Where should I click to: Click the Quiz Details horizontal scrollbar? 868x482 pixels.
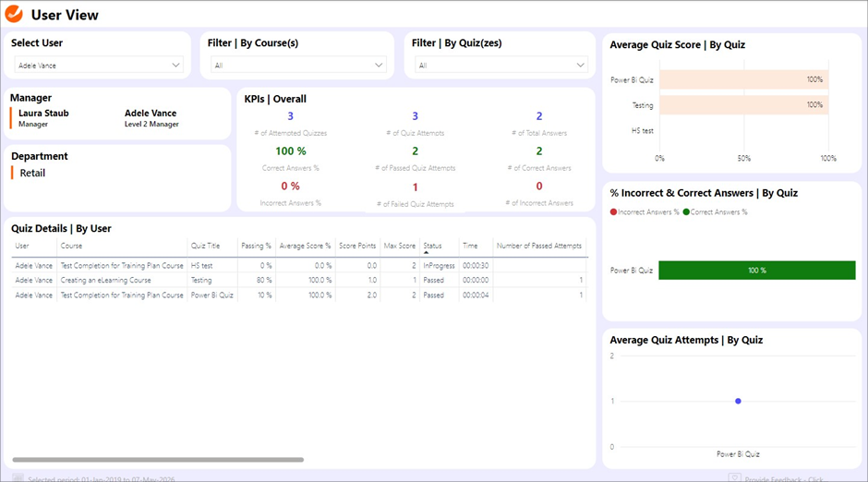click(x=158, y=459)
